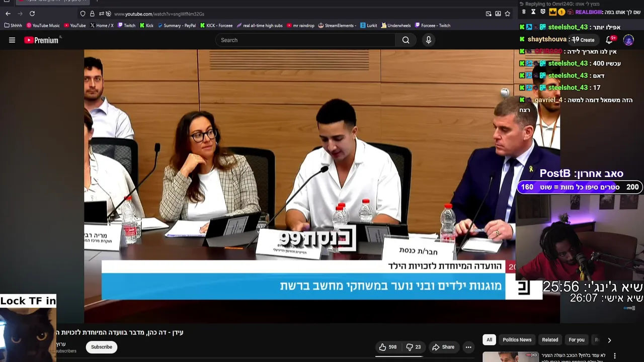644x362 pixels.
Task: Open the account avatar menu
Action: pyautogui.click(x=628, y=40)
